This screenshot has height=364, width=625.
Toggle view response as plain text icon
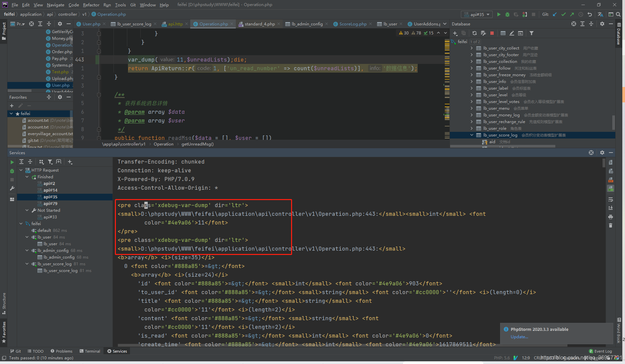click(x=611, y=162)
